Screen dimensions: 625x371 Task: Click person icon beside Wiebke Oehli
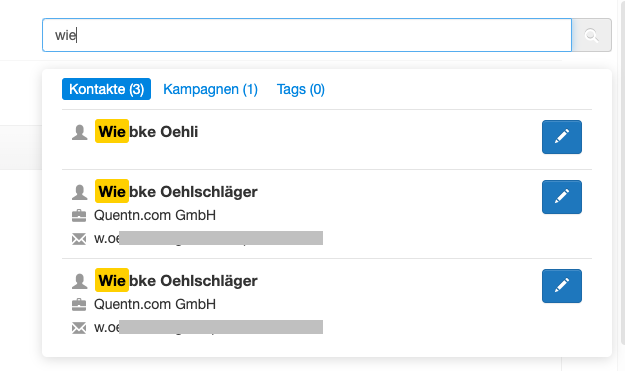[79, 132]
